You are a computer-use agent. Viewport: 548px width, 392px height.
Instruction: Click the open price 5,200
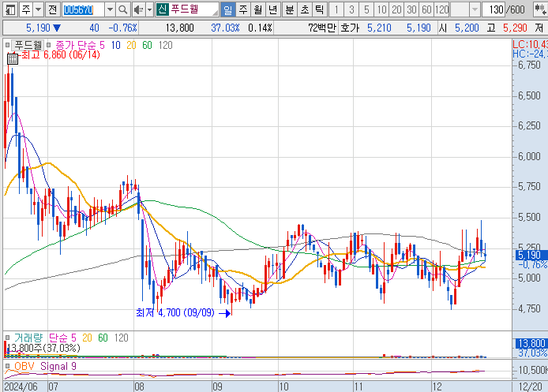coord(467,28)
